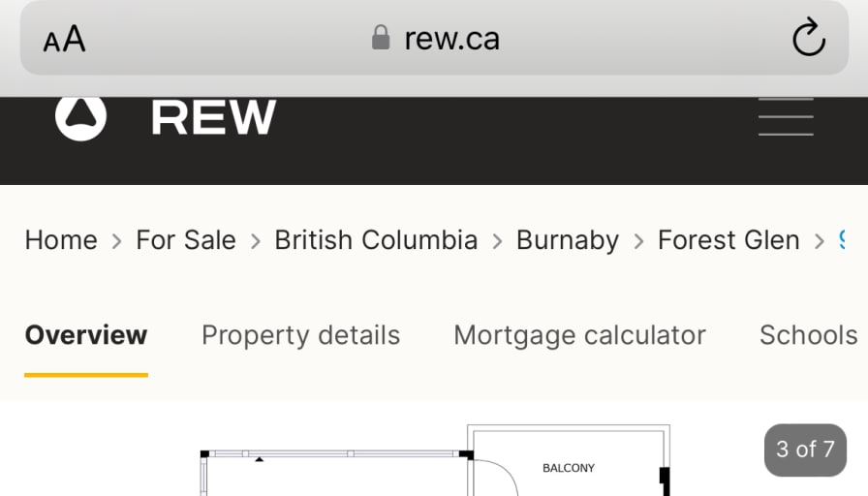Click the REW wordmark in the header
The width and height of the screenshot is (868, 496).
pos(214,117)
